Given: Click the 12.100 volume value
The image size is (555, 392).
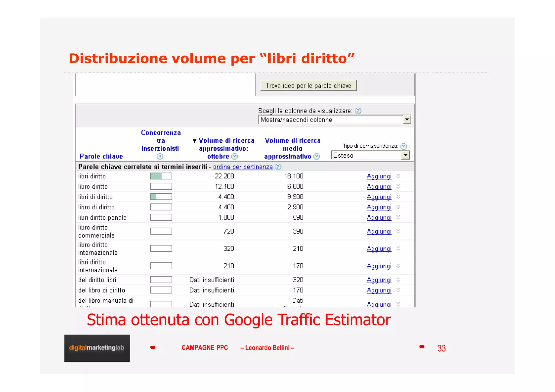Looking at the screenshot, I should 224,186.
